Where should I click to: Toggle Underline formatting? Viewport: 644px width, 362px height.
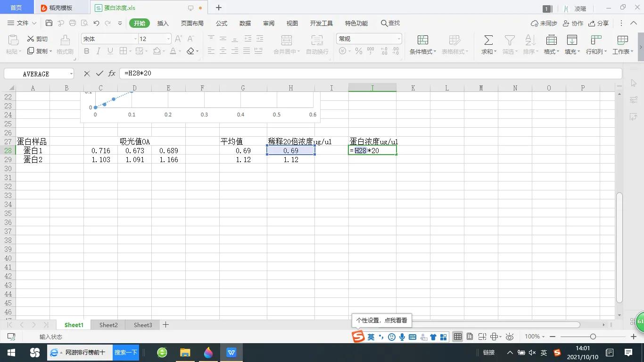click(110, 51)
